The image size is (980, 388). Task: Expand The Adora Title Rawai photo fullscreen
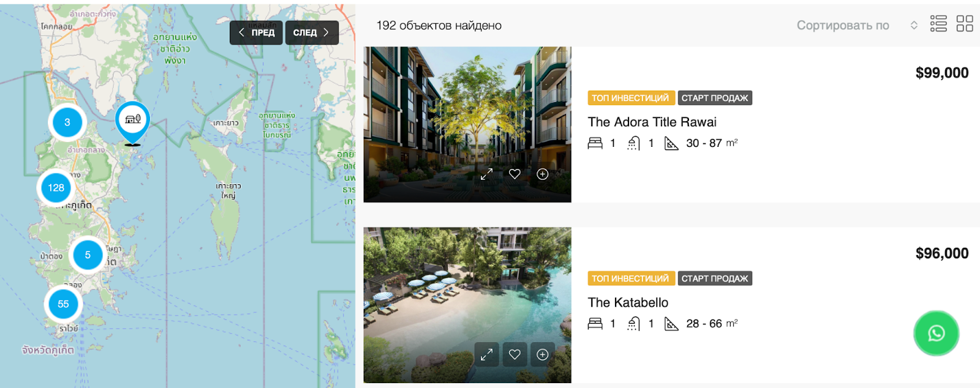(486, 174)
